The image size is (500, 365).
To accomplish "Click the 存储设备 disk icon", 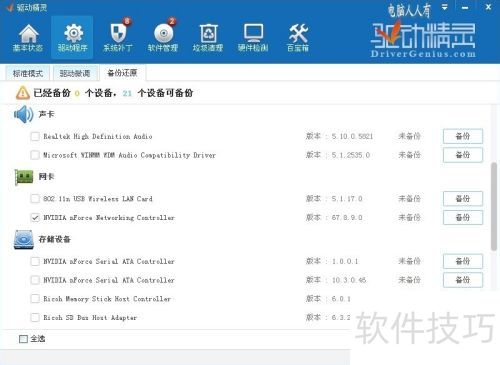I will (x=24, y=239).
